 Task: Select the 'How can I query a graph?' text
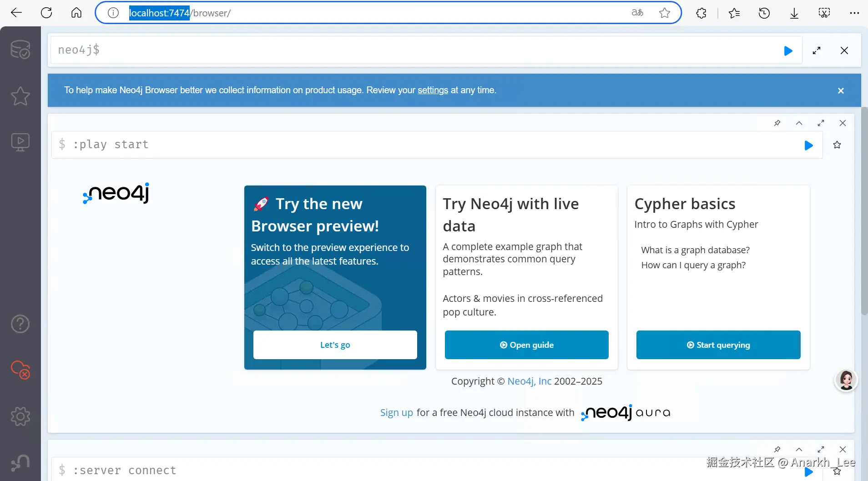coord(693,265)
